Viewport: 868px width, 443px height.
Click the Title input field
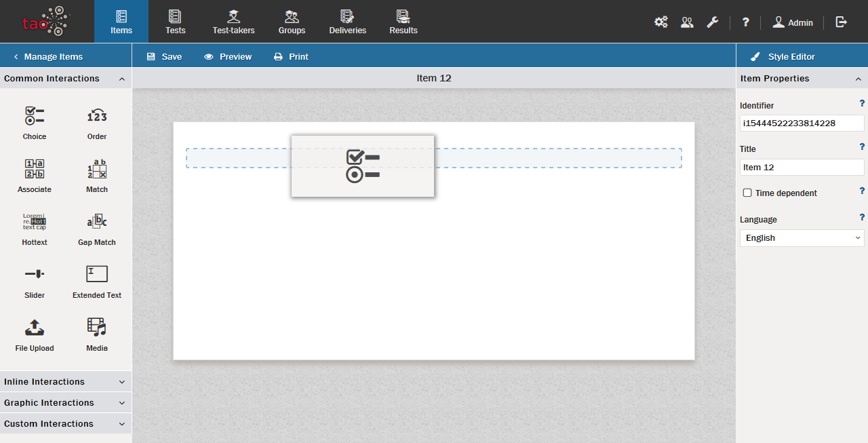point(802,168)
